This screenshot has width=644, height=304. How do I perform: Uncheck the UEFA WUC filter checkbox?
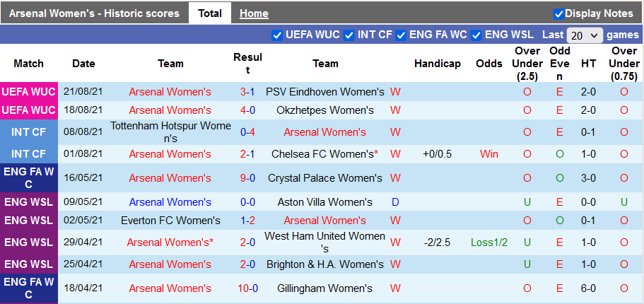277,35
